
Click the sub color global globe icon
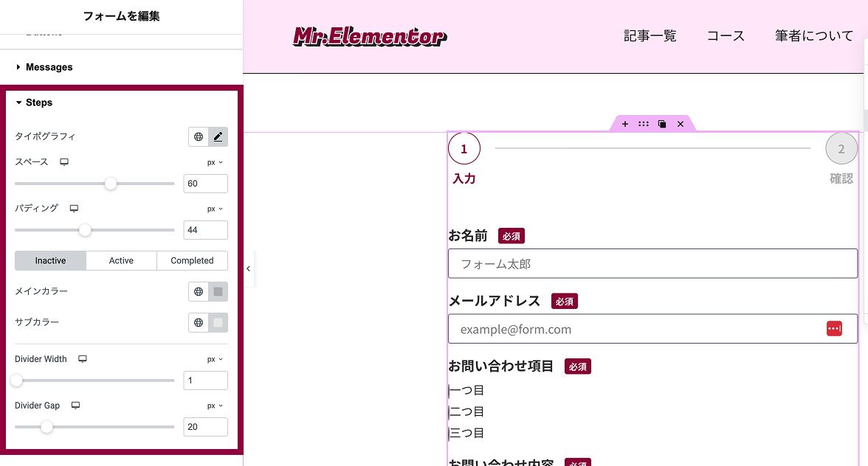coord(199,322)
